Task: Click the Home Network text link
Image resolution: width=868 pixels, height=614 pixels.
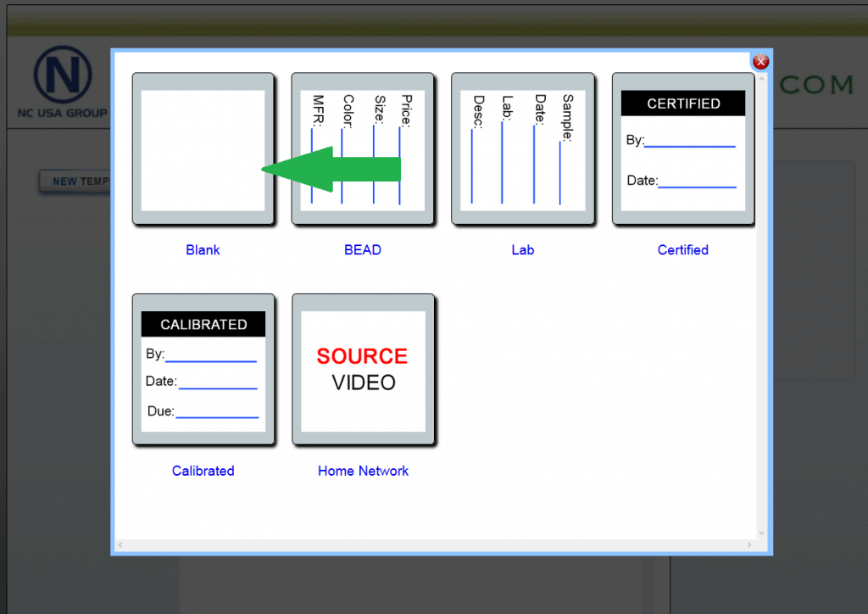Action: coord(363,471)
